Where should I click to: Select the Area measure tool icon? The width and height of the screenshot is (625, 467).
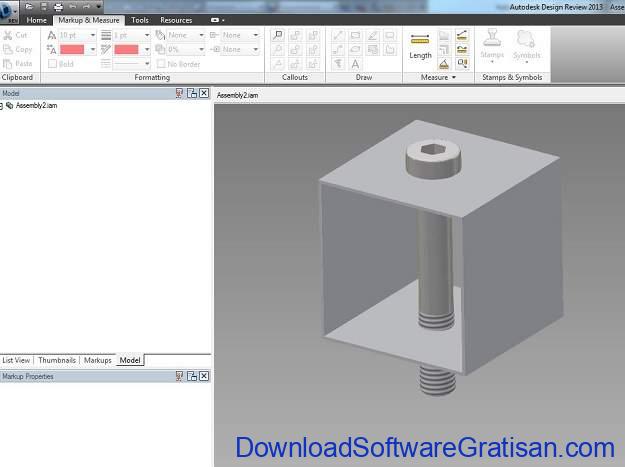coord(444,35)
